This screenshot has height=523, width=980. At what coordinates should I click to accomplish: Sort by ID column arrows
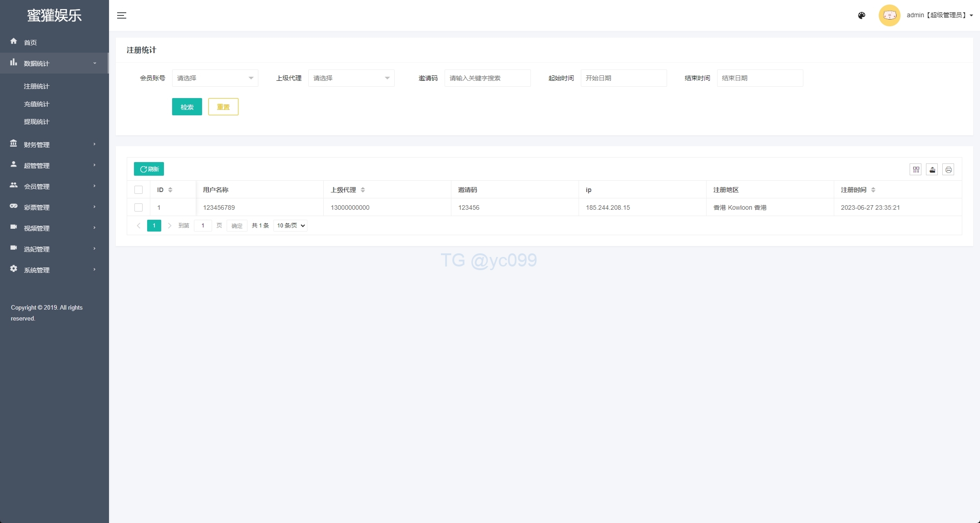(x=170, y=190)
